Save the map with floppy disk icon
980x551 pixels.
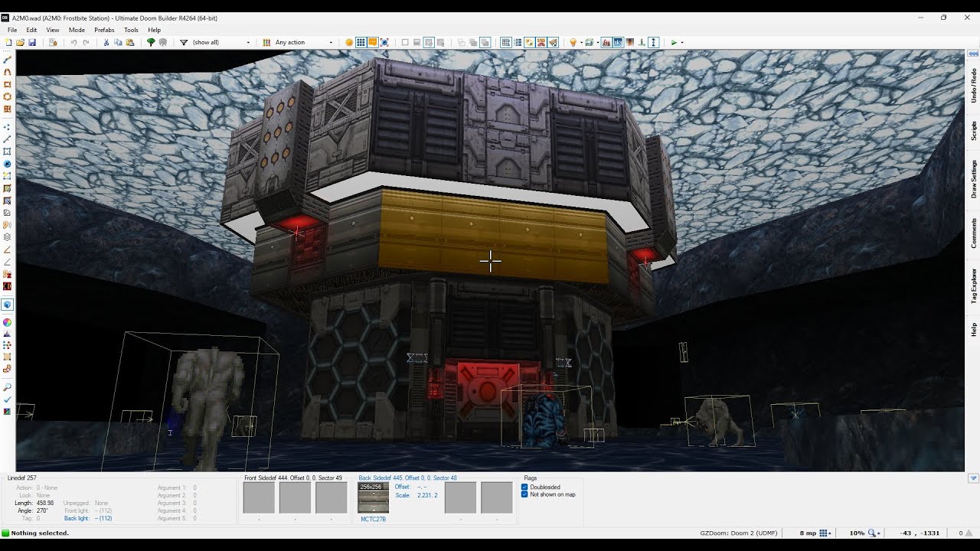[32, 42]
